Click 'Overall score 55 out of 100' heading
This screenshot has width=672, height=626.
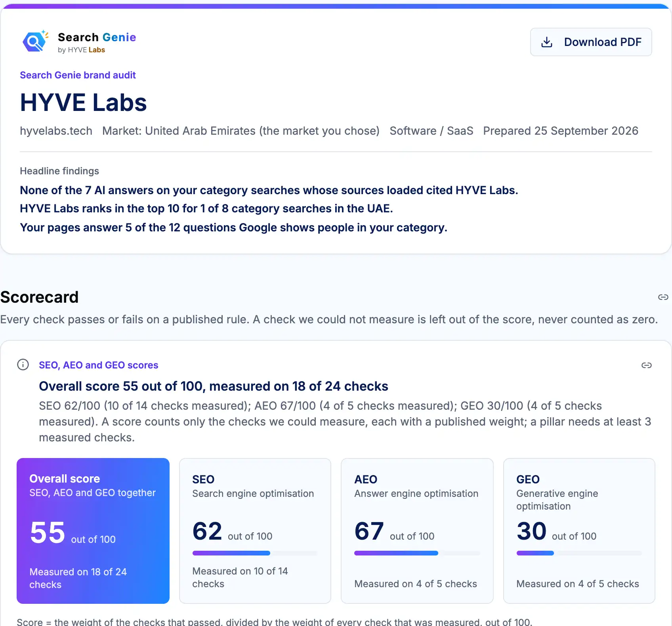(x=214, y=386)
